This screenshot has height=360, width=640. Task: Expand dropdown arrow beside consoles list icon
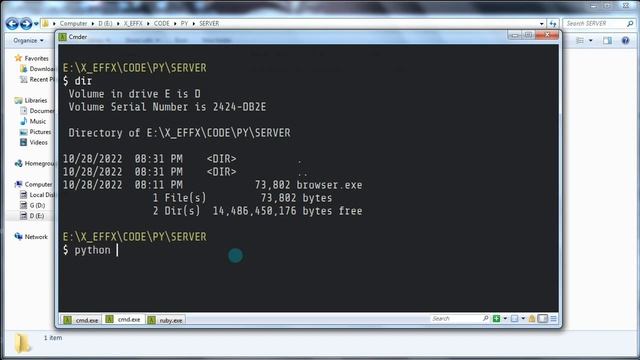click(x=523, y=318)
